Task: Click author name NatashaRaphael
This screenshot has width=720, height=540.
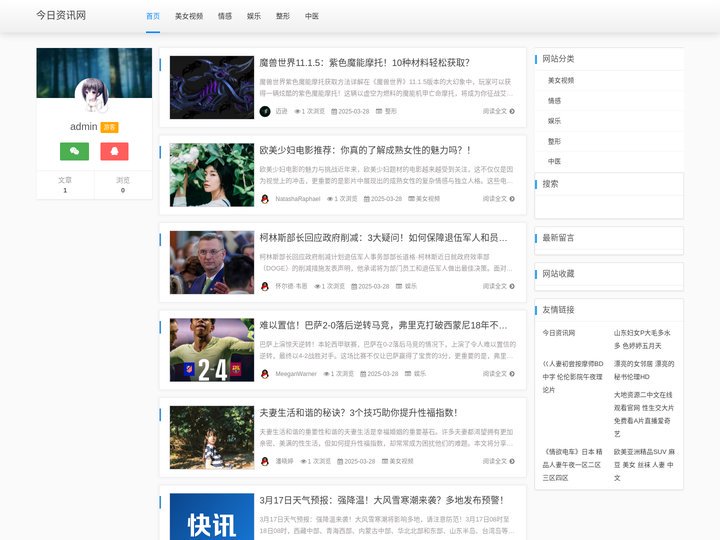Action: pyautogui.click(x=298, y=199)
